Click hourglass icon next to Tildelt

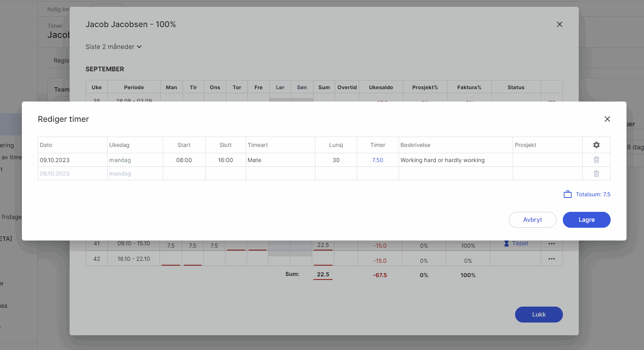506,243
